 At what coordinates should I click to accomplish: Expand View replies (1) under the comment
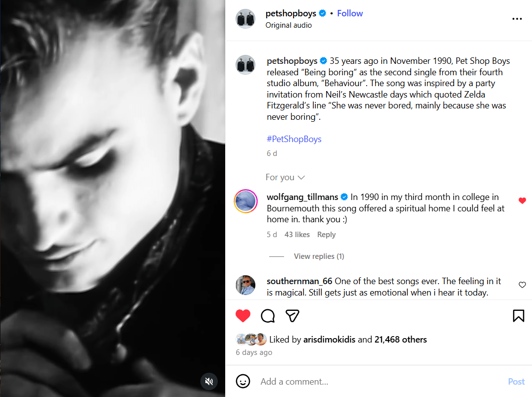[319, 256]
